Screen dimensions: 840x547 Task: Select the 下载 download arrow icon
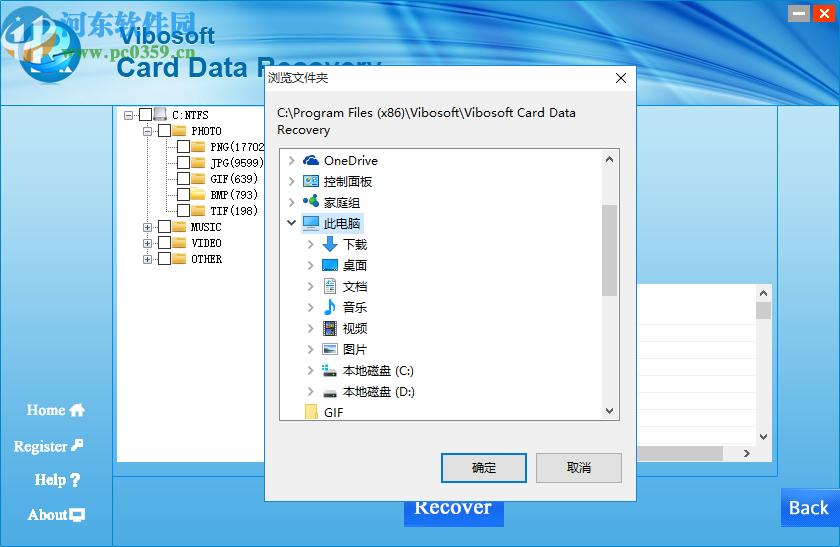(x=330, y=244)
